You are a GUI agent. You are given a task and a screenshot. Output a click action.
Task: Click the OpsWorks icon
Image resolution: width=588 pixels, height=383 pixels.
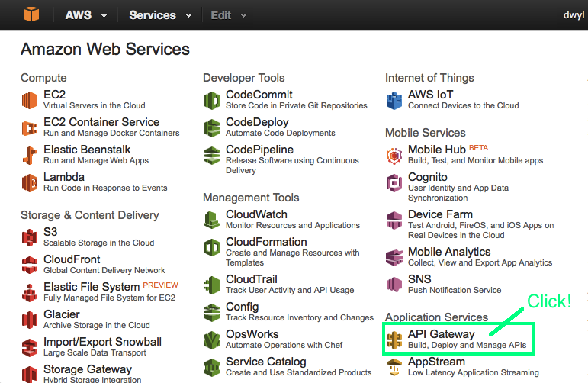pyautogui.click(x=212, y=340)
